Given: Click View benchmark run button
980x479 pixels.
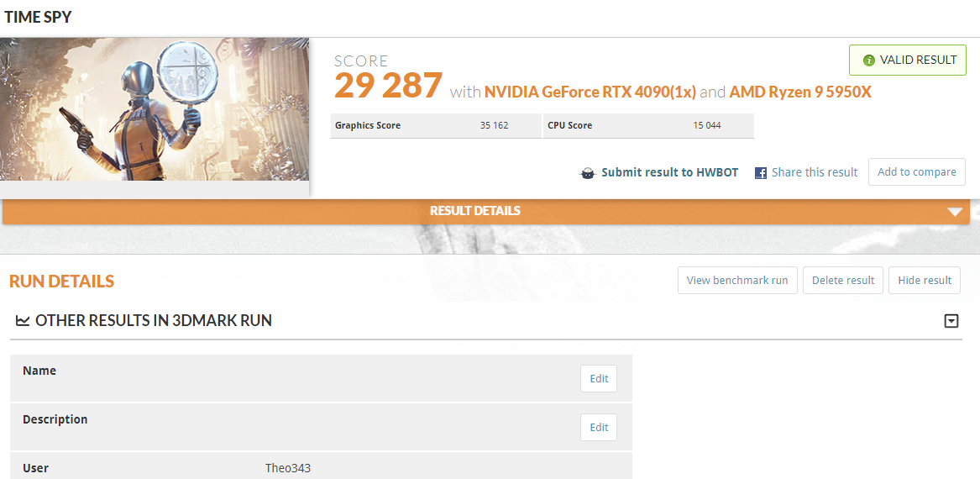Looking at the screenshot, I should 737,280.
